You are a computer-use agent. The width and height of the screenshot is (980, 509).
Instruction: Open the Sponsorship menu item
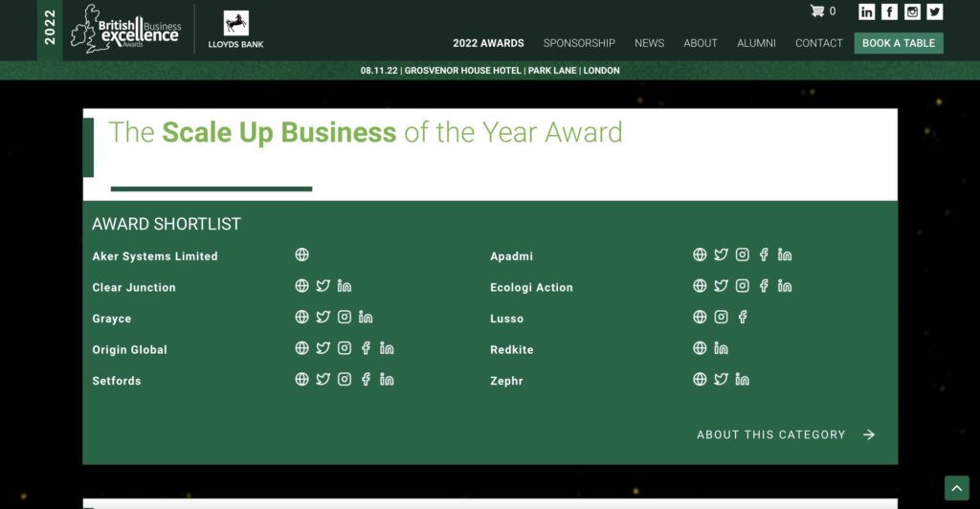579,43
